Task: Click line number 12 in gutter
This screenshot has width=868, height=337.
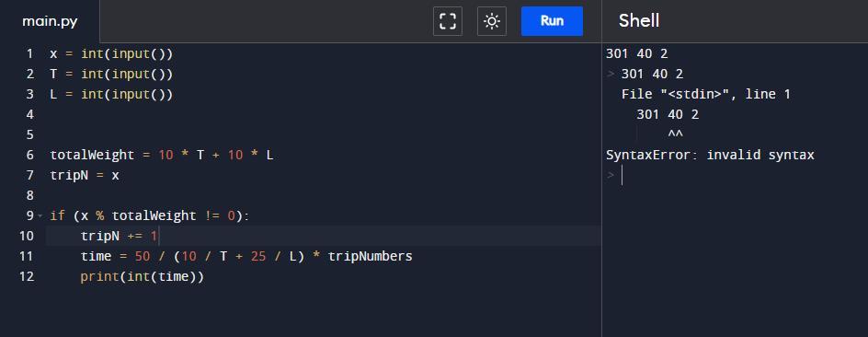Action: pyautogui.click(x=27, y=276)
